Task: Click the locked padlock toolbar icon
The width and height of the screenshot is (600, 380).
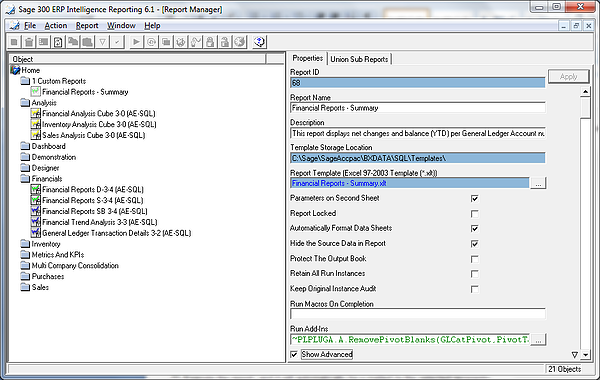Action: [x=210, y=42]
